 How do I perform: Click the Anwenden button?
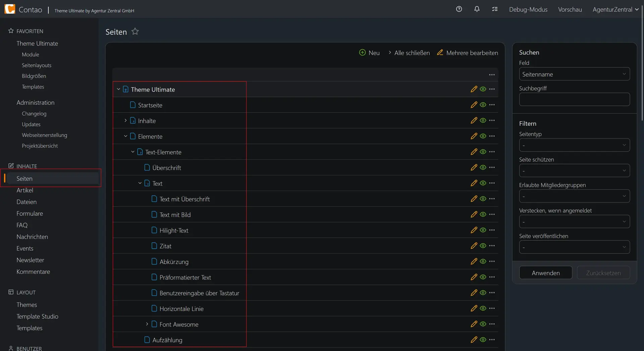546,273
